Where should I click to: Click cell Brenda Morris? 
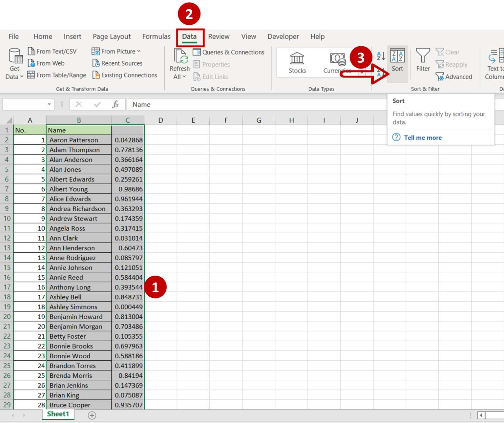coord(79,375)
